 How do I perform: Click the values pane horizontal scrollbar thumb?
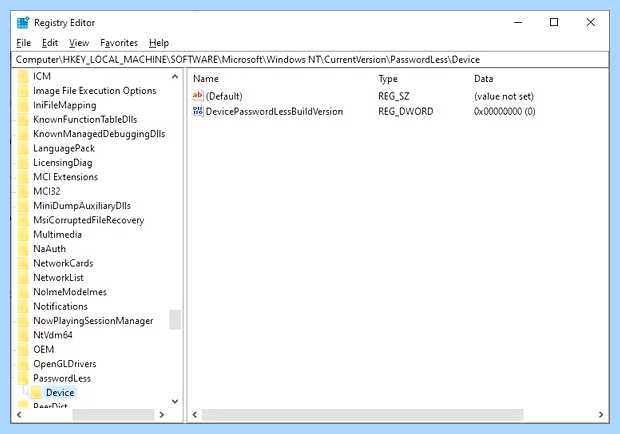pyautogui.click(x=362, y=415)
